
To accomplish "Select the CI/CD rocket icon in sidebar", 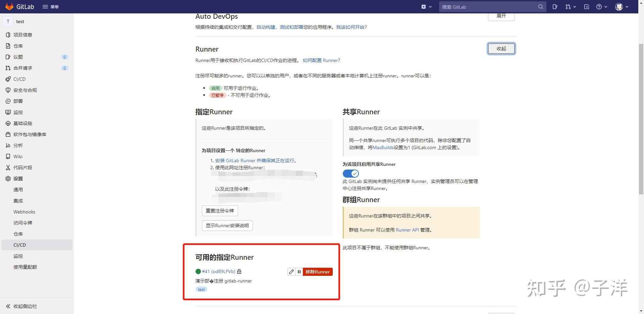I will click(x=8, y=79).
